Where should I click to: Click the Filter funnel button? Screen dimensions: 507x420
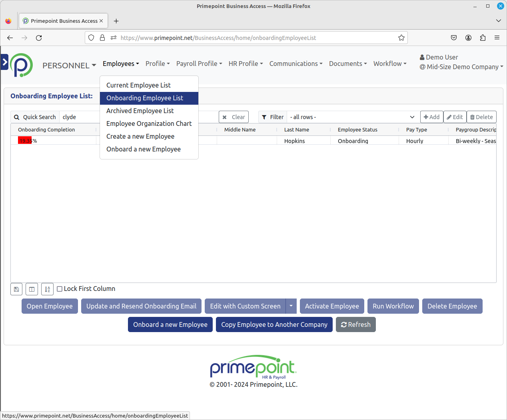[273, 117]
